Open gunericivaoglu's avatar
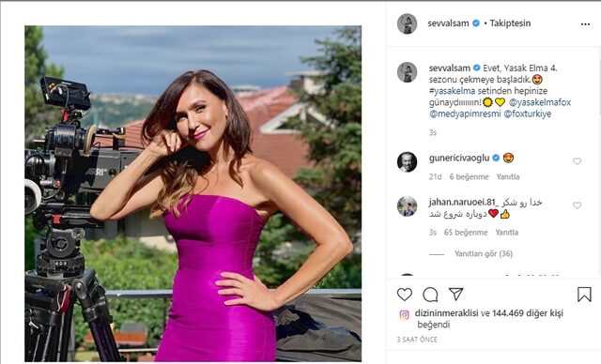Screen dimensions: 601x364 tap(407, 162)
